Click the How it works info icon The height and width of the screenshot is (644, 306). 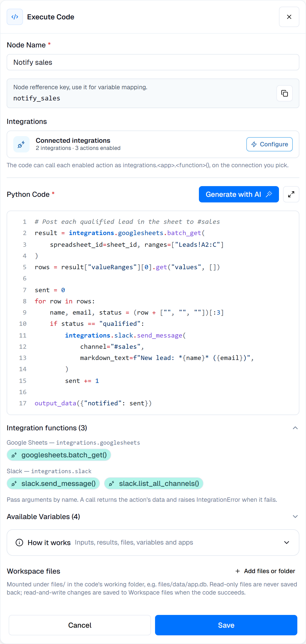[x=19, y=543]
